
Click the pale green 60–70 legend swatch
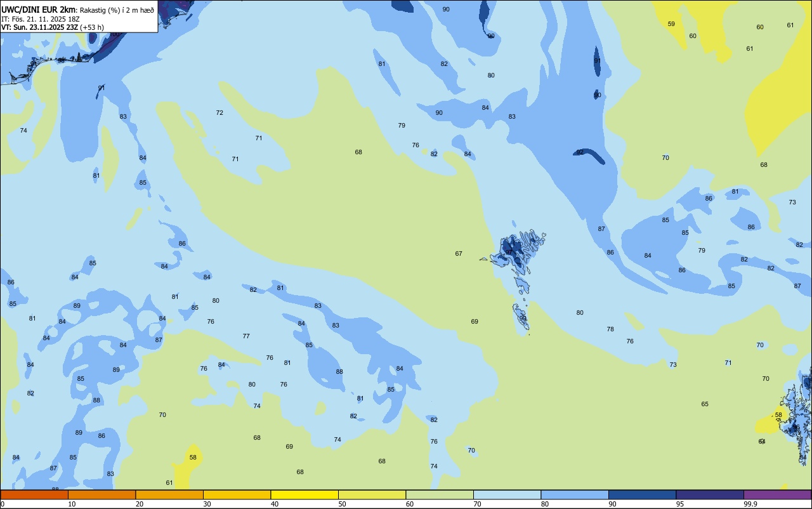pos(440,494)
